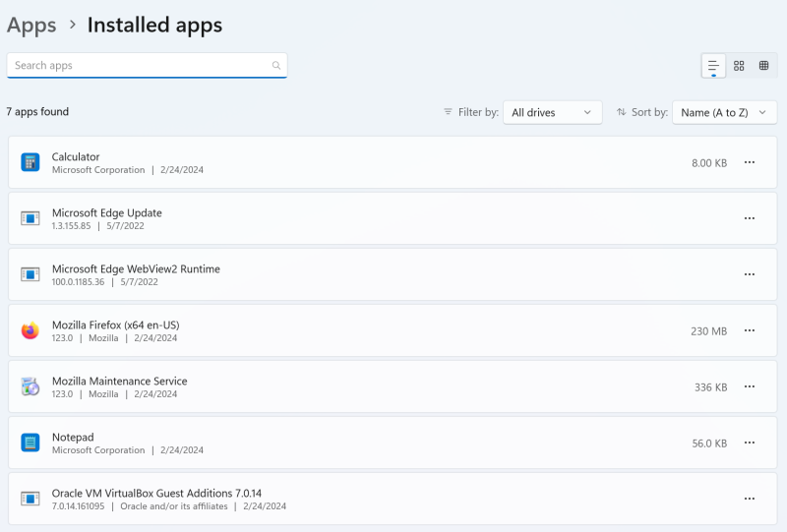Click the Microsoft Edge Update icon
This screenshot has width=787, height=532.
(x=30, y=218)
